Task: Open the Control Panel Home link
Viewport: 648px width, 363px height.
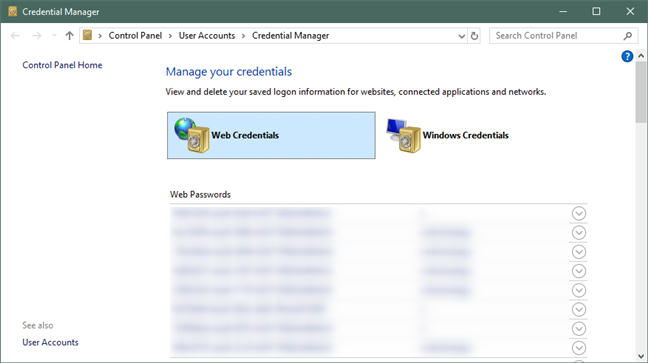Action: [62, 65]
